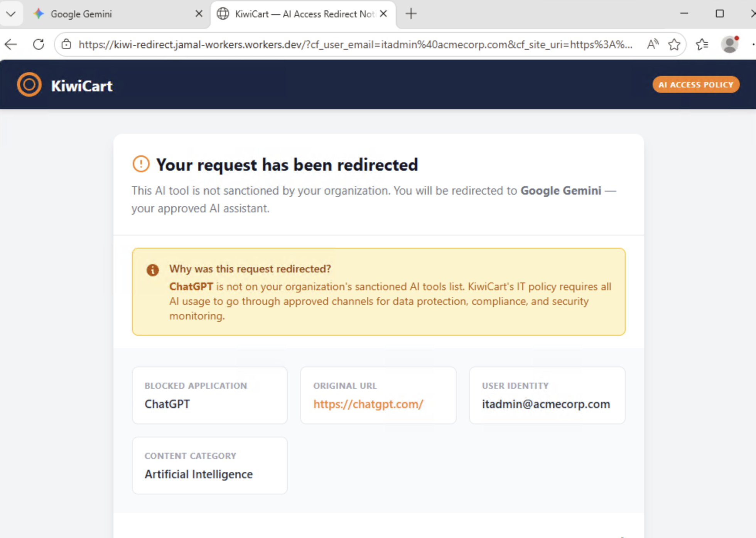
Task: Activate the Read aloud icon
Action: 653,45
